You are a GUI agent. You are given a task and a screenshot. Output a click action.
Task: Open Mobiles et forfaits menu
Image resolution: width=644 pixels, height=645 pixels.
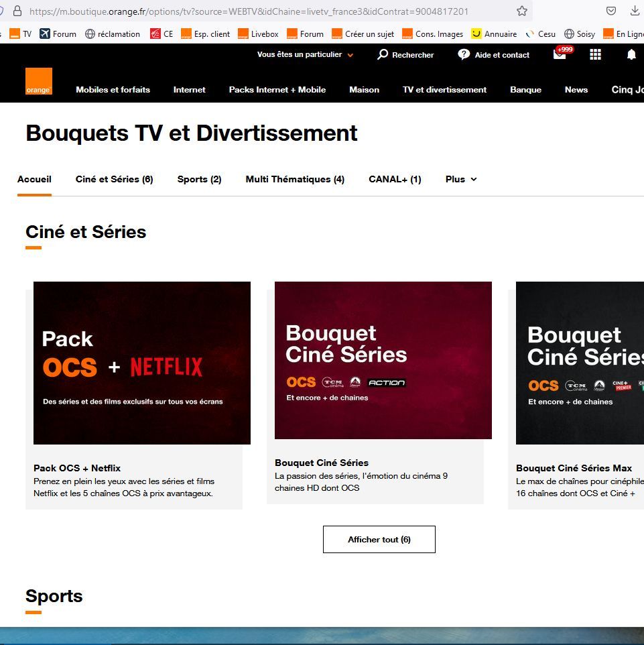tap(113, 90)
